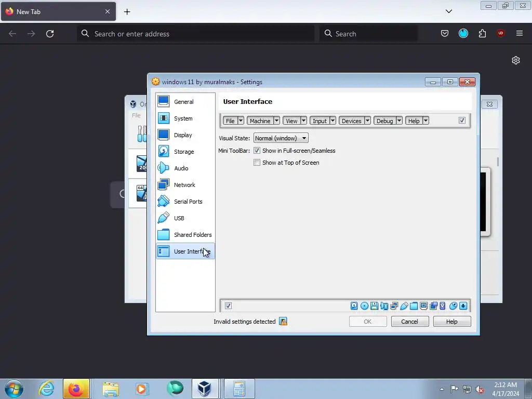The image size is (532, 399).
Task: Click the Help button in dialog footer
Action: click(452, 321)
